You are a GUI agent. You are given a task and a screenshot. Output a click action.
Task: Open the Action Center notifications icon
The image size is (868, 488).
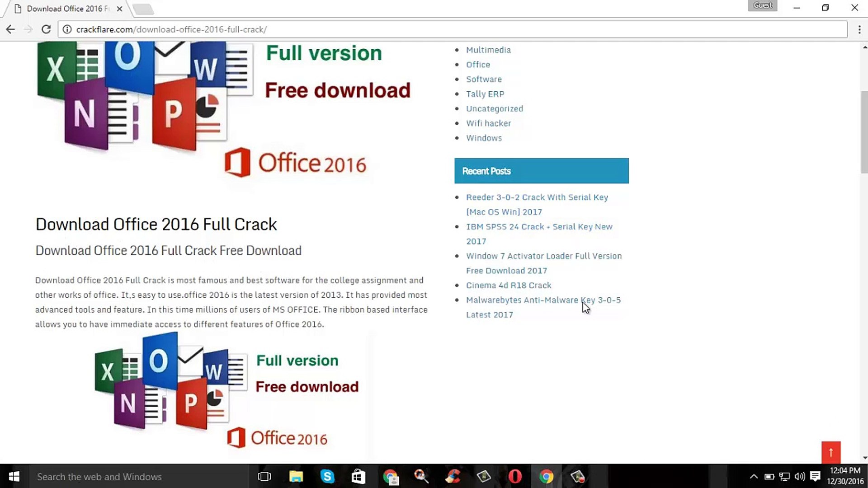pyautogui.click(x=815, y=477)
